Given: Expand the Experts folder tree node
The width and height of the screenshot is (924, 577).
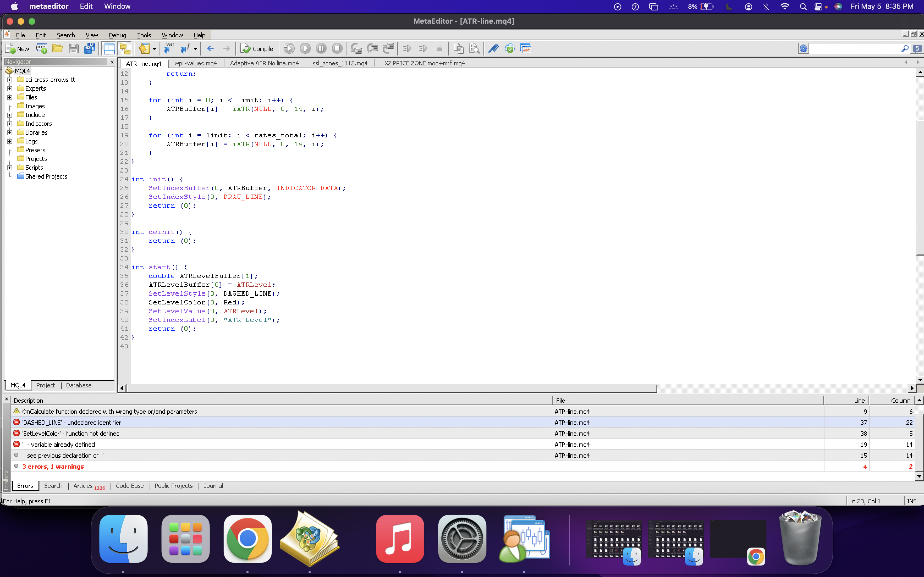Looking at the screenshot, I should tap(10, 88).
